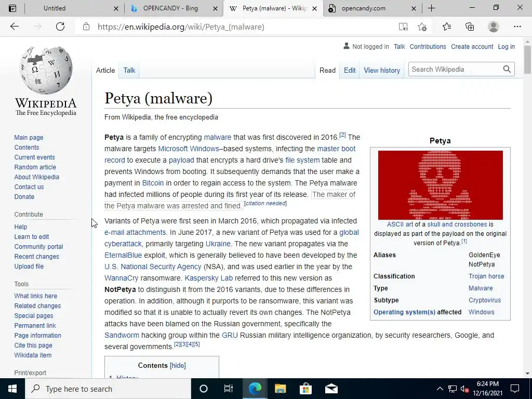Image resolution: width=532 pixels, height=399 pixels.
Task: Click the Refresh page icon
Action: [60, 26]
